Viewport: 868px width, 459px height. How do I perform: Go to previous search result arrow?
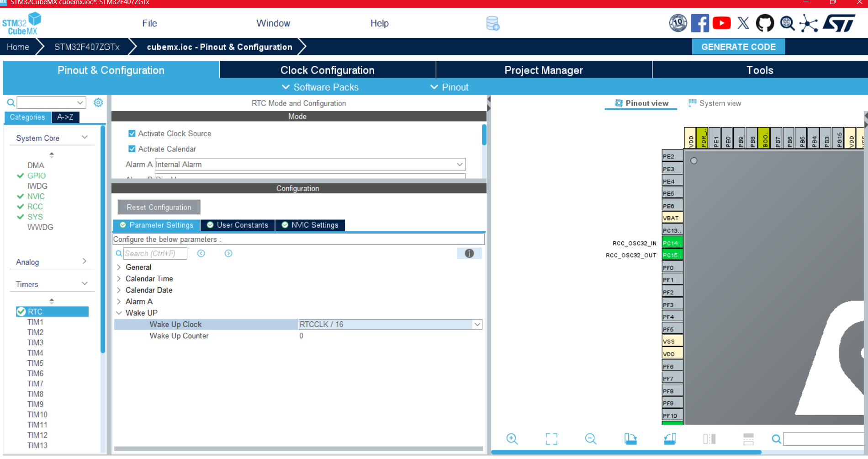(x=201, y=253)
